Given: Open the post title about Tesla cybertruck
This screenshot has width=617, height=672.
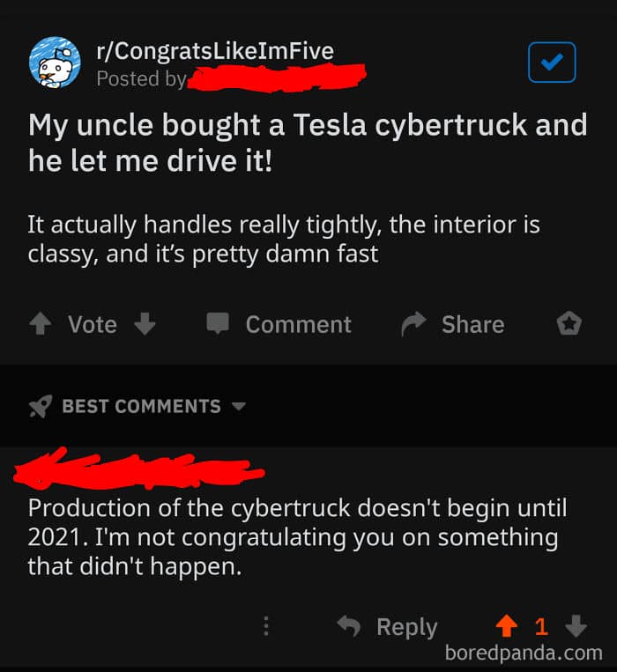Looking at the screenshot, I should (x=307, y=143).
